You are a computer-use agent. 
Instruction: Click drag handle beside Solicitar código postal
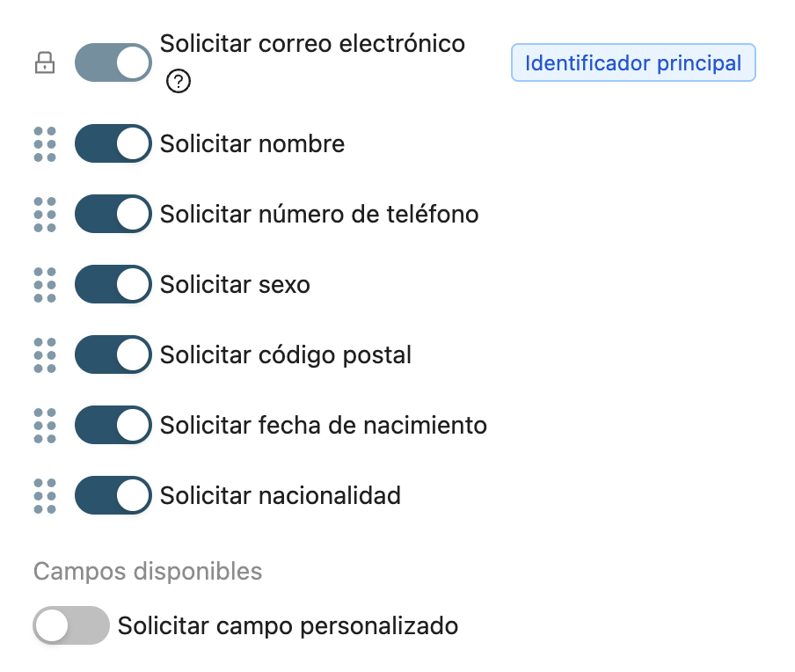pyautogui.click(x=45, y=355)
